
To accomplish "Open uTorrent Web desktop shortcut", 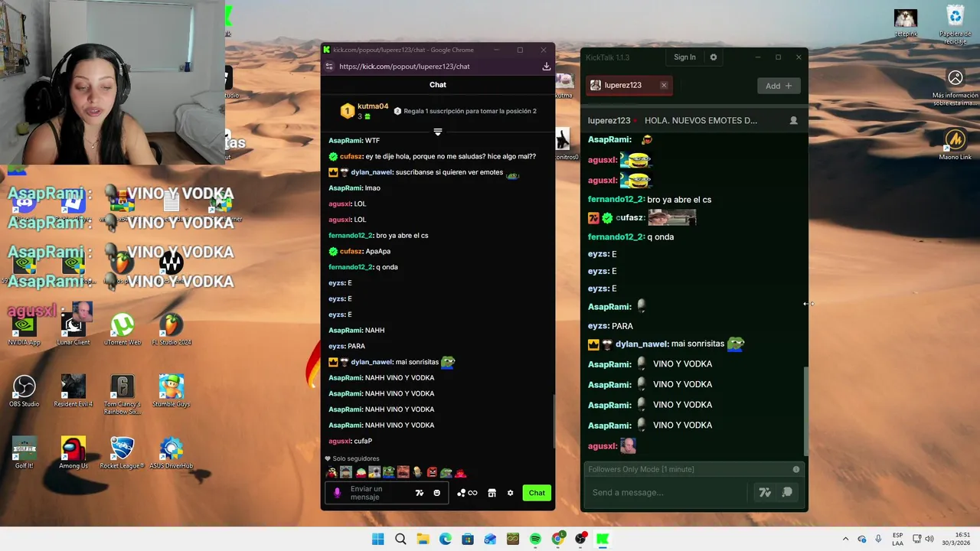I will click(x=122, y=329).
